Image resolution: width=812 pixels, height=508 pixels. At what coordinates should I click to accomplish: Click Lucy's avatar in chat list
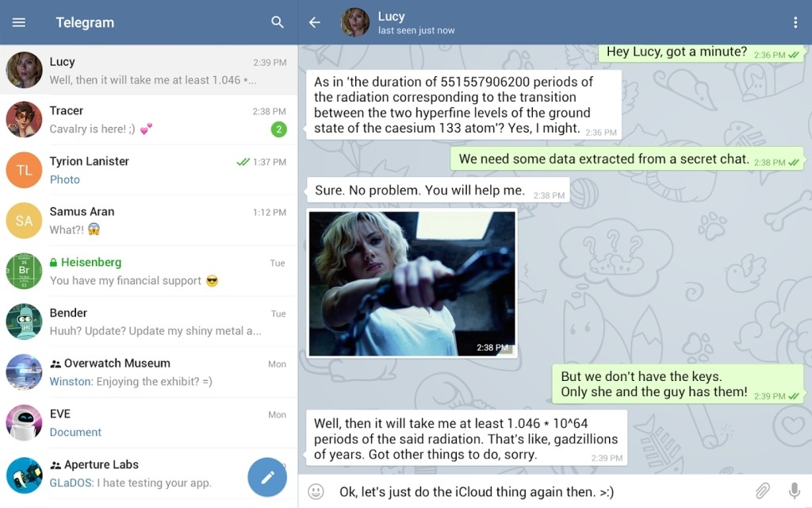(24, 70)
